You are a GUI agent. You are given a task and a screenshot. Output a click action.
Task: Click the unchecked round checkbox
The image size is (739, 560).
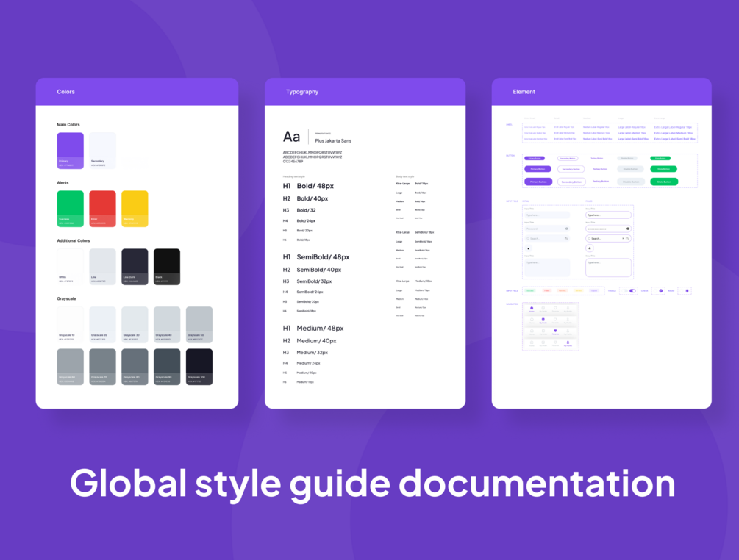pyautogui.click(x=655, y=290)
